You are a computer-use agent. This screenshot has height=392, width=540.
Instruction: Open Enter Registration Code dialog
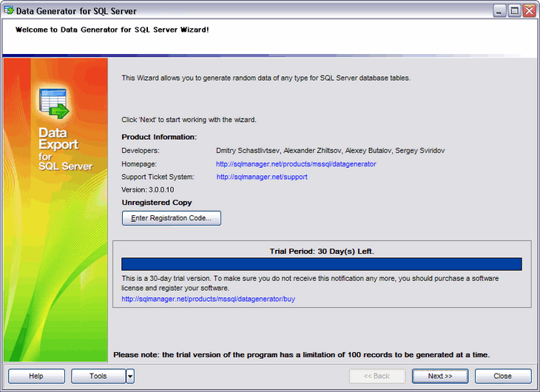(x=172, y=218)
